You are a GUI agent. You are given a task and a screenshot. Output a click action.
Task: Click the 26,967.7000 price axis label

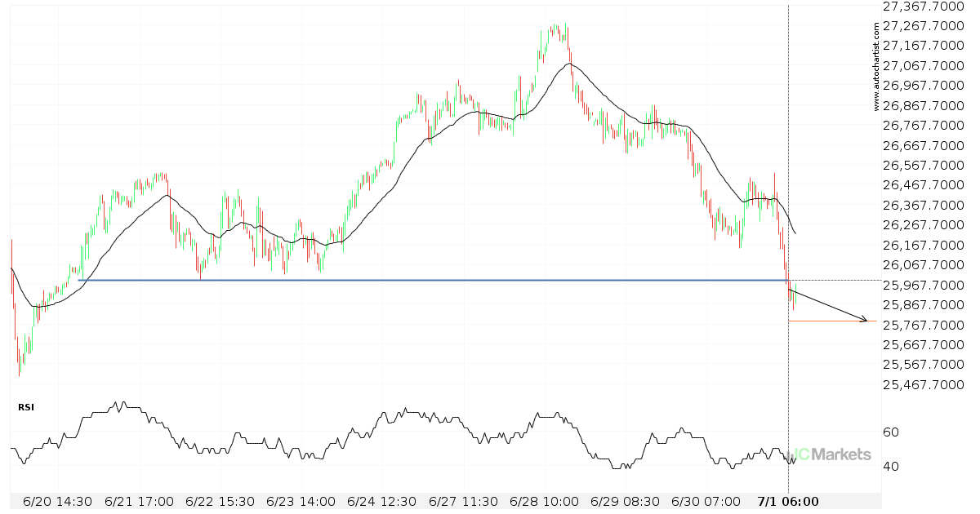pos(925,86)
